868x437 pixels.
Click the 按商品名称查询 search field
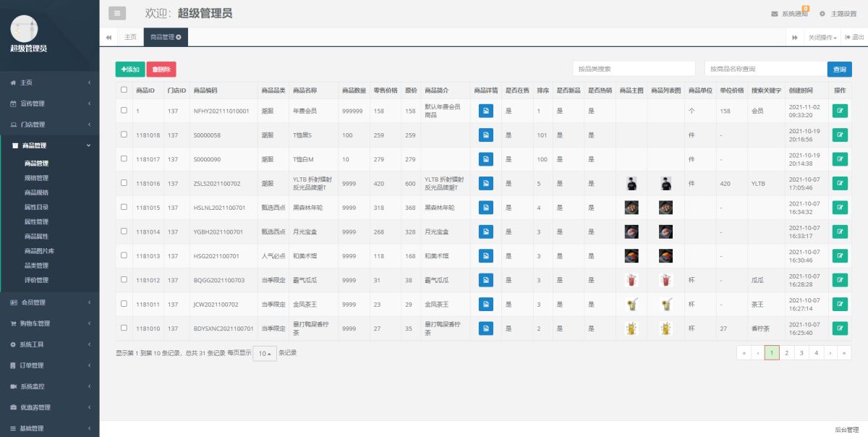click(x=765, y=69)
